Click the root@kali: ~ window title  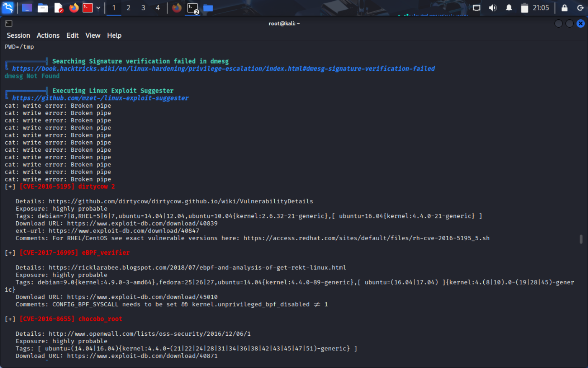tap(284, 23)
